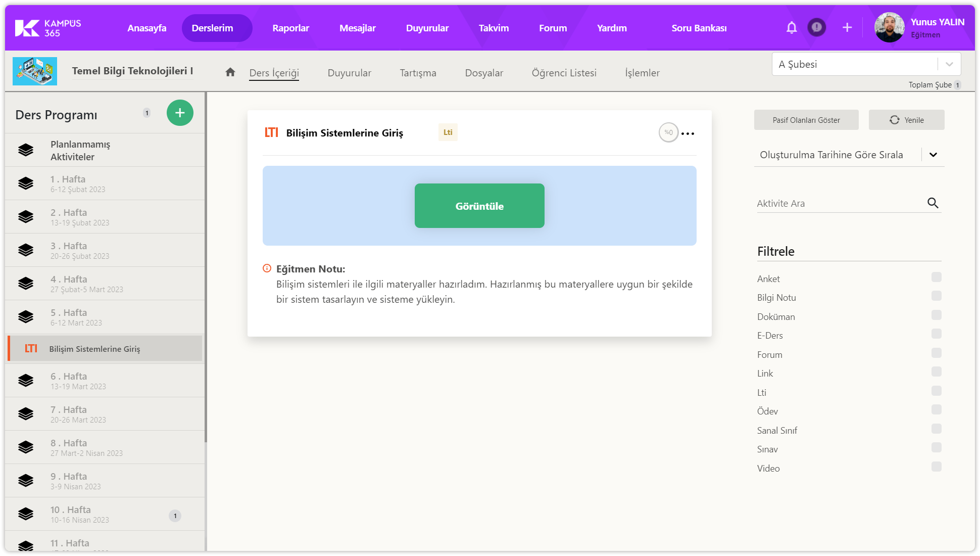The width and height of the screenshot is (980, 556).
Task: Check the Anket filter checkbox
Action: point(936,277)
